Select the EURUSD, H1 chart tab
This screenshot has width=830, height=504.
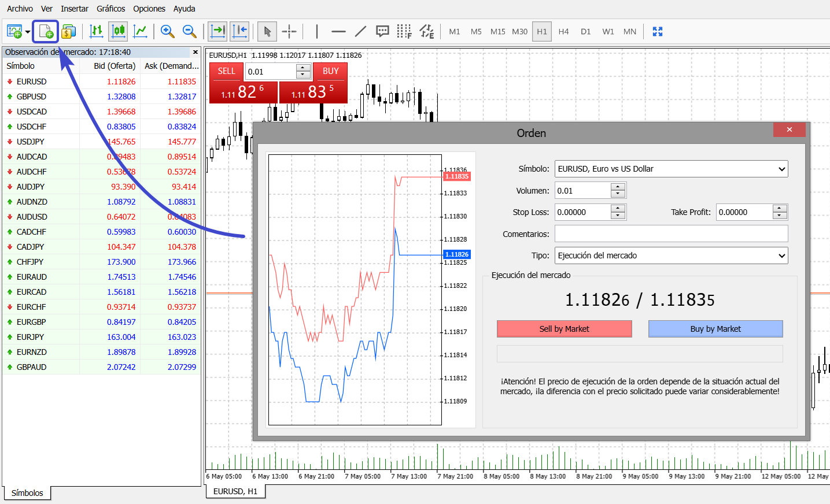[x=235, y=491]
